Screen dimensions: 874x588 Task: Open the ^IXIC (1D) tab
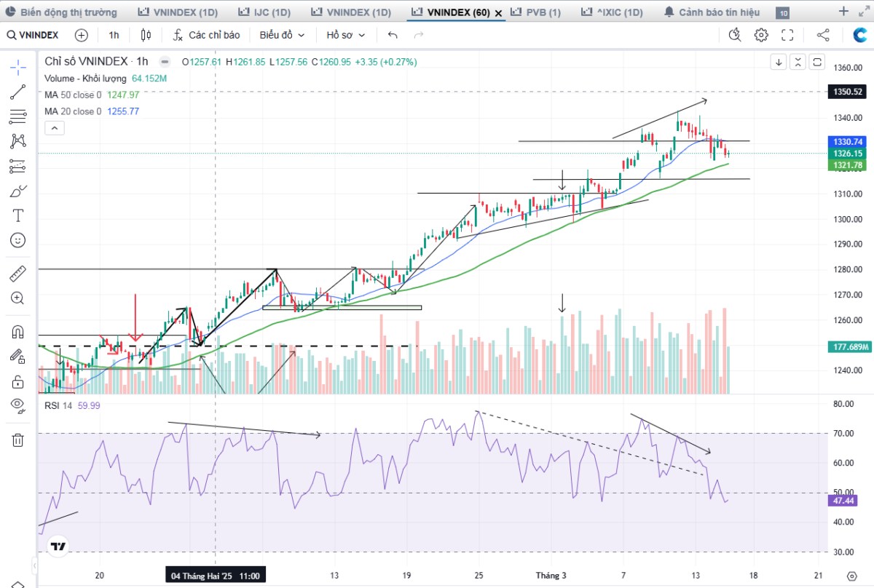point(612,12)
